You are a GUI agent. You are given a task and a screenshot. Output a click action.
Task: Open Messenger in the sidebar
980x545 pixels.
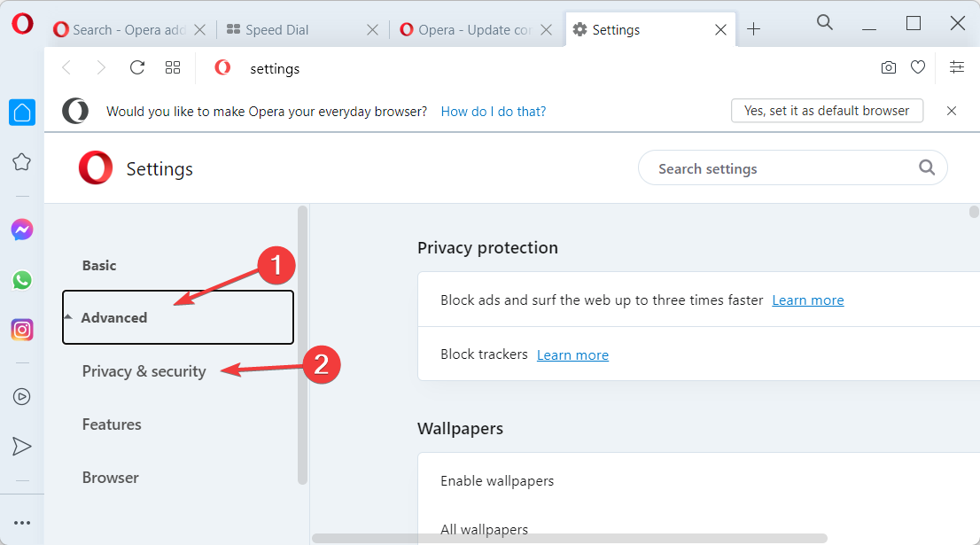pyautogui.click(x=22, y=230)
